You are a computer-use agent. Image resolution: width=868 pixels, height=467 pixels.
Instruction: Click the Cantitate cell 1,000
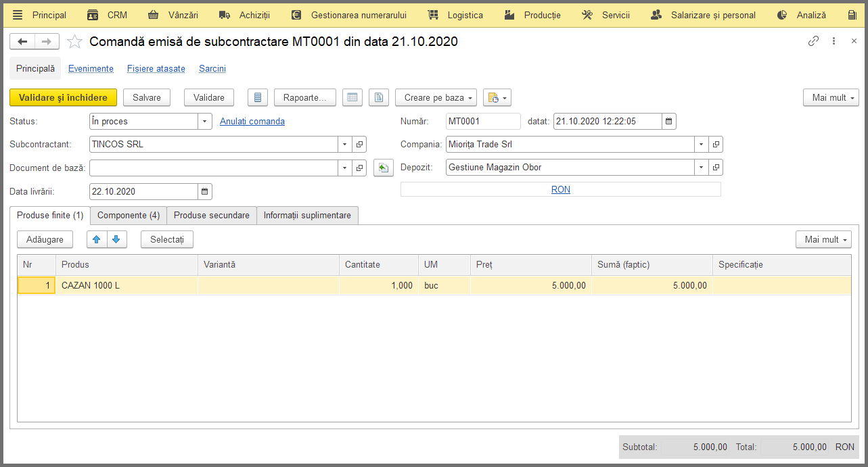point(378,286)
